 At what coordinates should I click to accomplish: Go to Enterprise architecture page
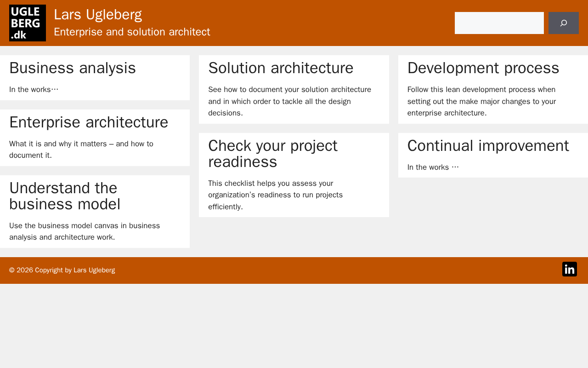pyautogui.click(x=89, y=122)
